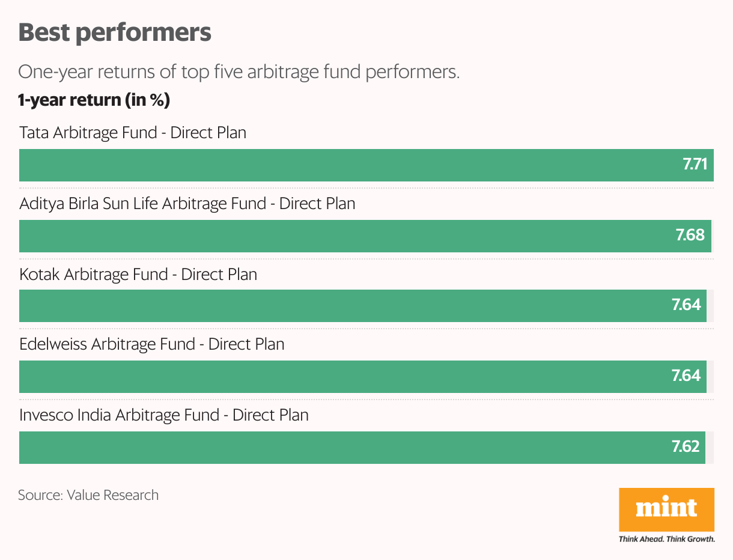Click Aditya Birla Sun Life fund label
733x560 pixels.
tap(187, 204)
